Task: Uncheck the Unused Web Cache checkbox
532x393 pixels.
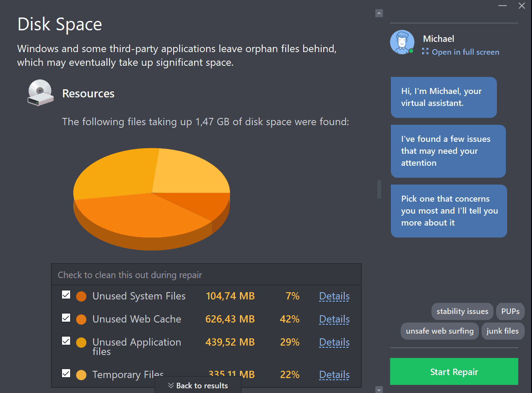Action: pyautogui.click(x=66, y=318)
